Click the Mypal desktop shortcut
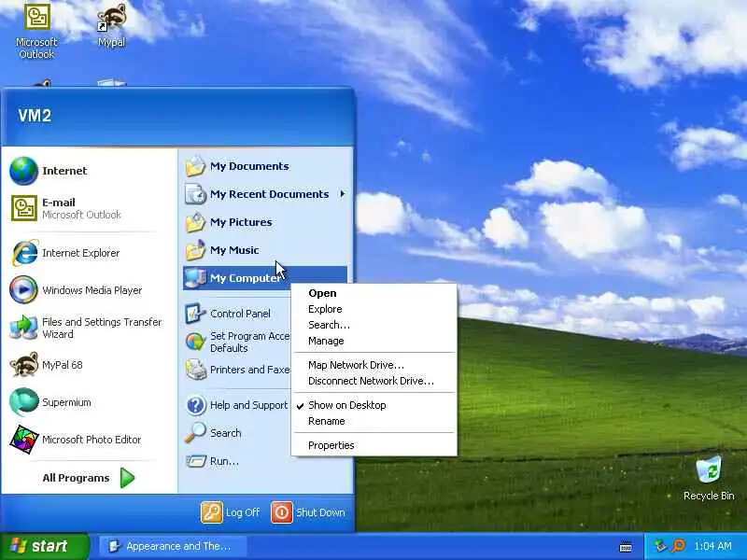Viewport: 747px width, 560px height. [x=112, y=26]
